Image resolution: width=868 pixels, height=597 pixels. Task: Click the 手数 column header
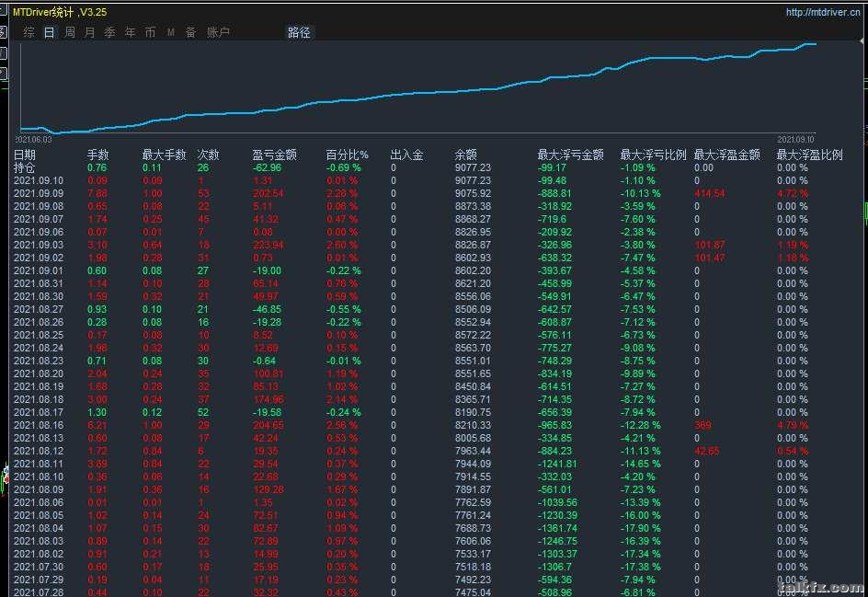(x=98, y=155)
